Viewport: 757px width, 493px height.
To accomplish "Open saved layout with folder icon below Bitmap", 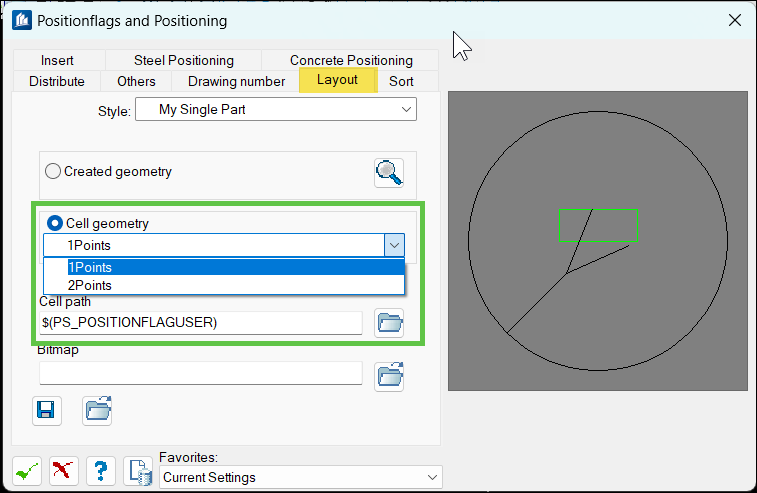I will click(x=97, y=411).
